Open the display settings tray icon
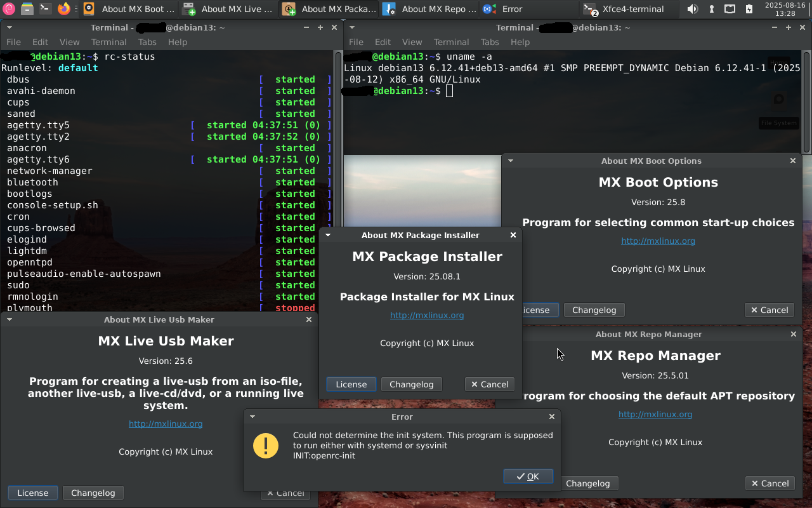This screenshot has height=508, width=812. coord(730,9)
